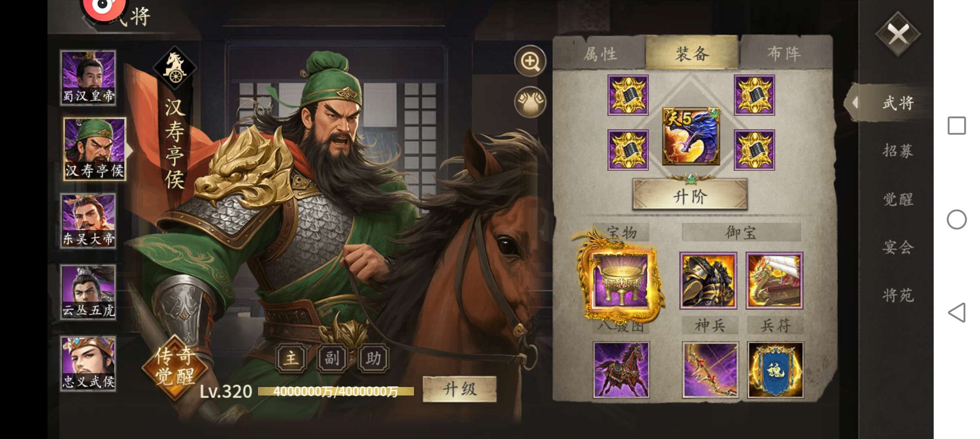
Task: Tap the black armored warrior 御宝 icon
Action: pos(708,280)
